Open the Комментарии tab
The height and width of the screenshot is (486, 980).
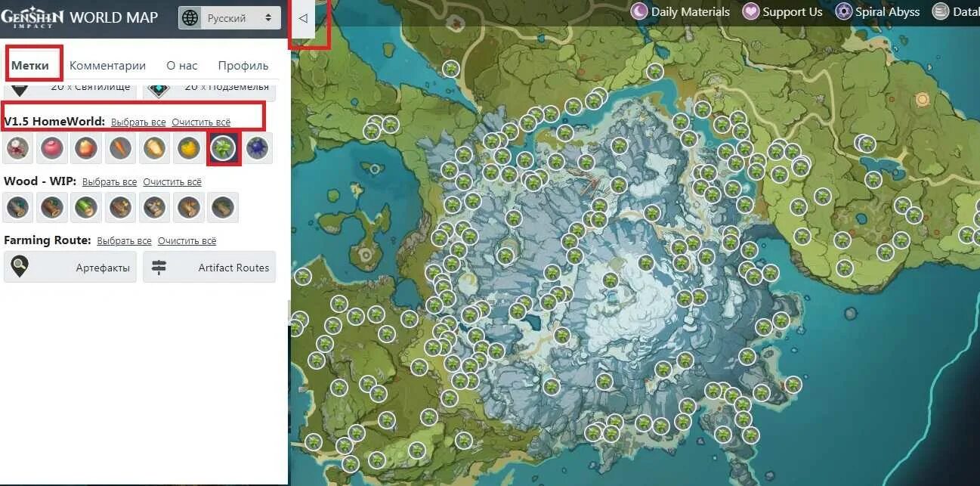click(107, 65)
